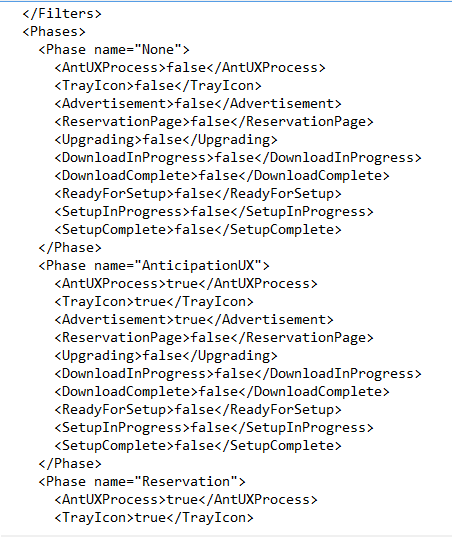Screen dimensions: 452x537
Task: Click the first DownloadInProgress false line
Action: (238, 158)
